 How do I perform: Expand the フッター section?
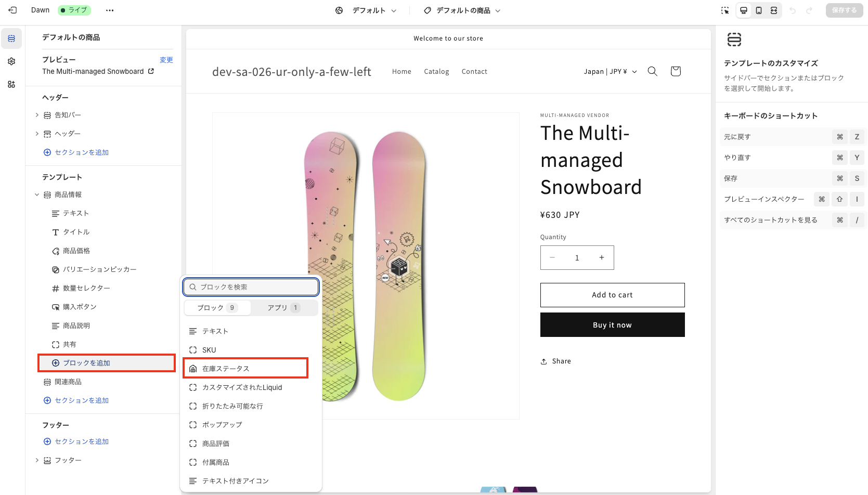[x=37, y=460]
